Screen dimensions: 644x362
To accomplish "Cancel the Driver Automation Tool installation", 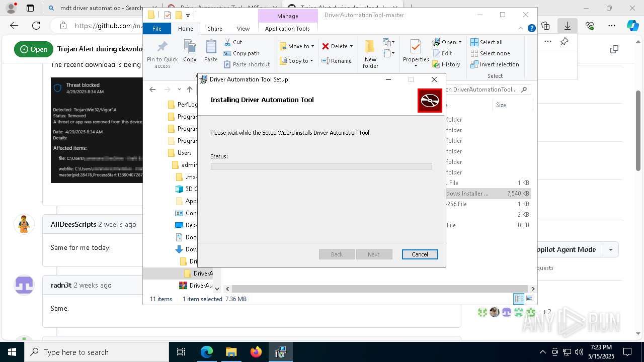I will [420, 254].
